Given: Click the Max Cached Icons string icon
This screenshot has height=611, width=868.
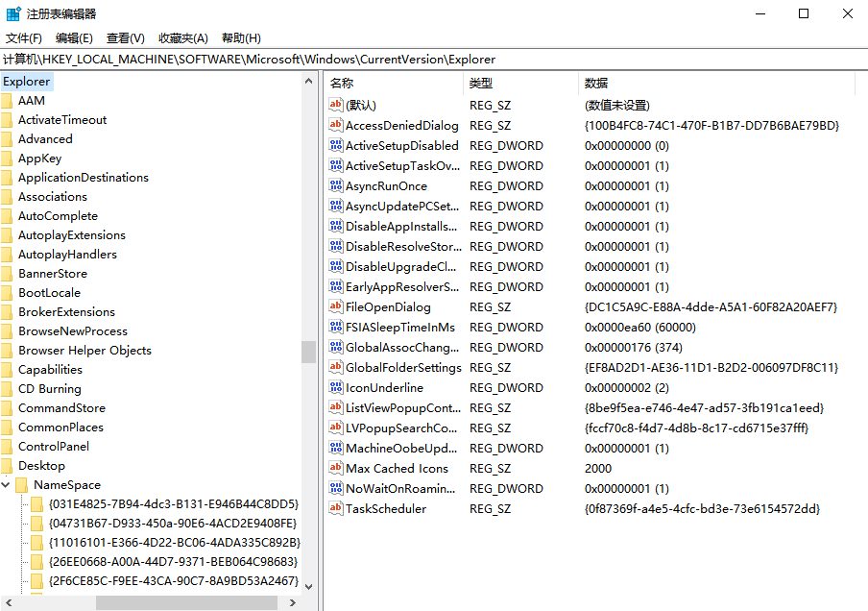Looking at the screenshot, I should [x=335, y=468].
